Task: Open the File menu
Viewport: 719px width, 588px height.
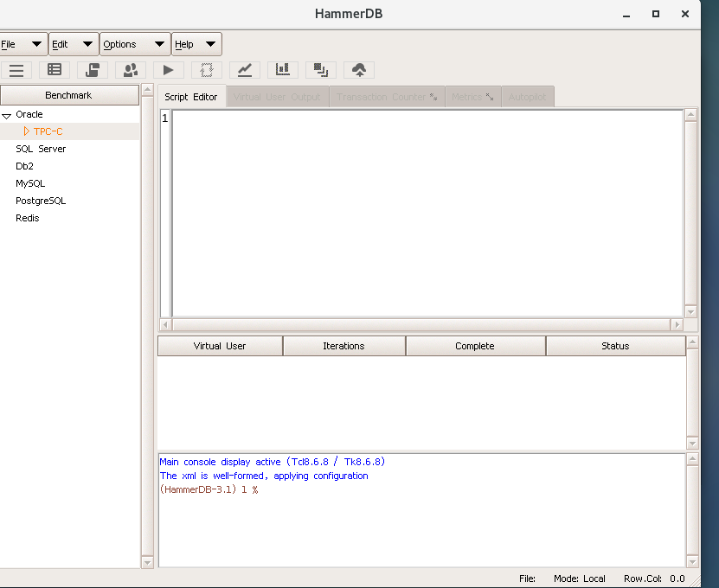Action: [22, 44]
